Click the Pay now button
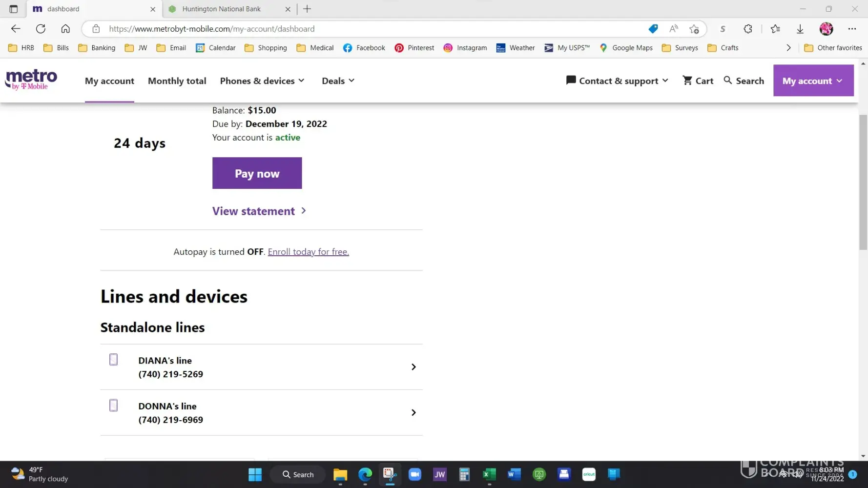Image resolution: width=868 pixels, height=488 pixels. [x=257, y=173]
